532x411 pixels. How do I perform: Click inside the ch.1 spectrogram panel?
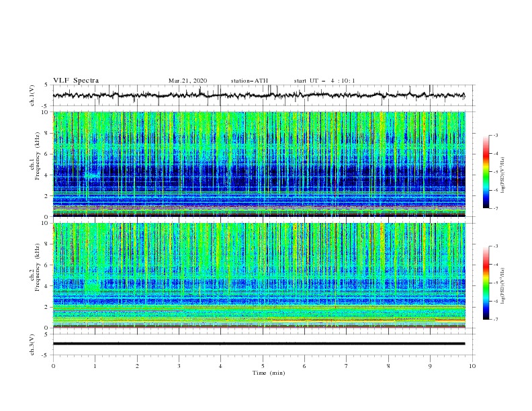point(259,164)
